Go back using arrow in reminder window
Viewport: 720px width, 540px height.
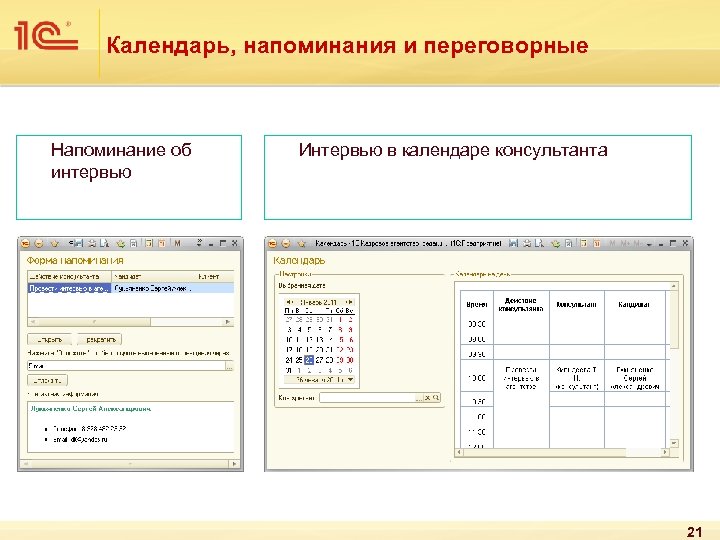pyautogui.click(x=39, y=243)
